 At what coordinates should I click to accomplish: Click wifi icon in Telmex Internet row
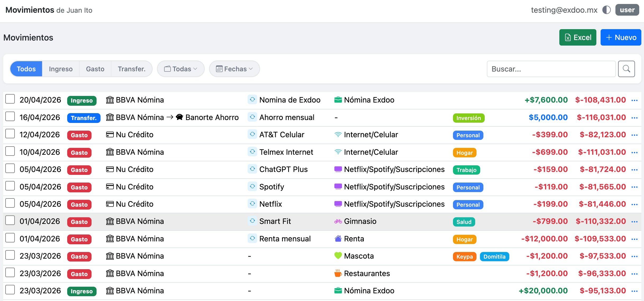[338, 152]
